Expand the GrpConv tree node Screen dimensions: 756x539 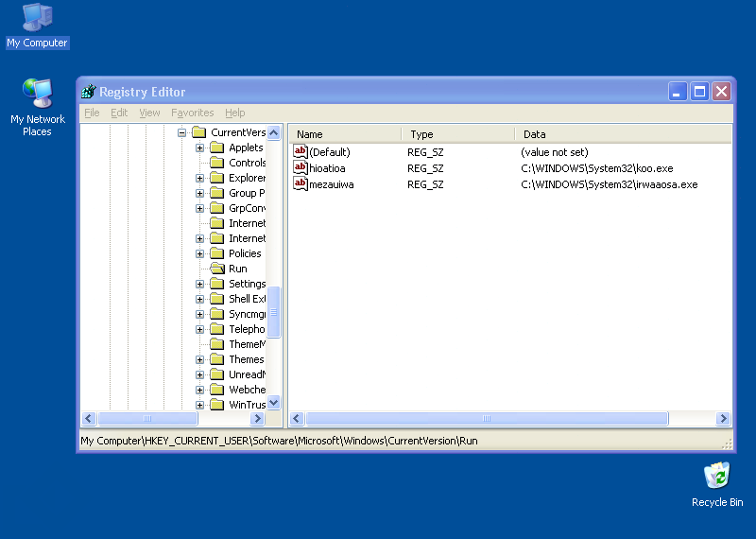pyautogui.click(x=199, y=208)
